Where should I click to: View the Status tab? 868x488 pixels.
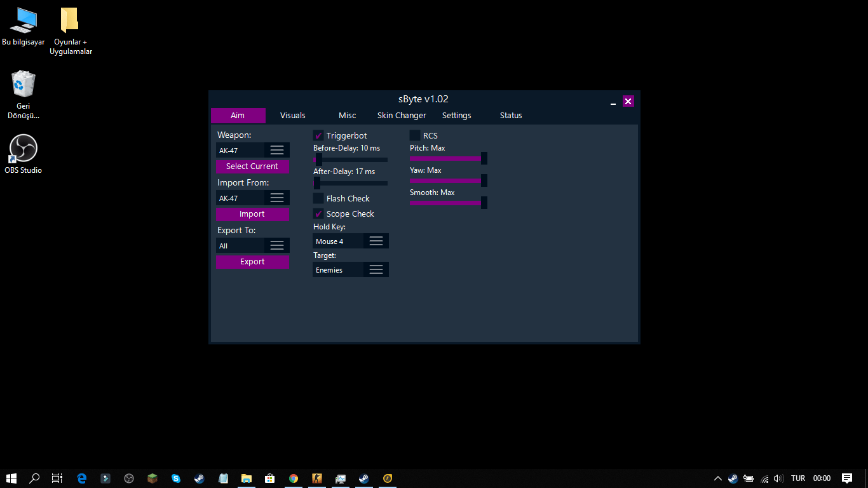(x=511, y=115)
